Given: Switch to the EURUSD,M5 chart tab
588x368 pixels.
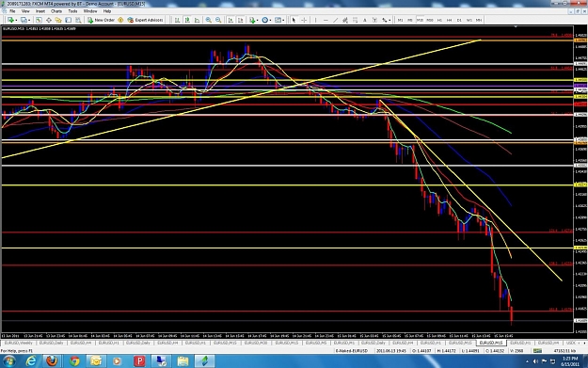Looking at the screenshot, I should point(316,343).
